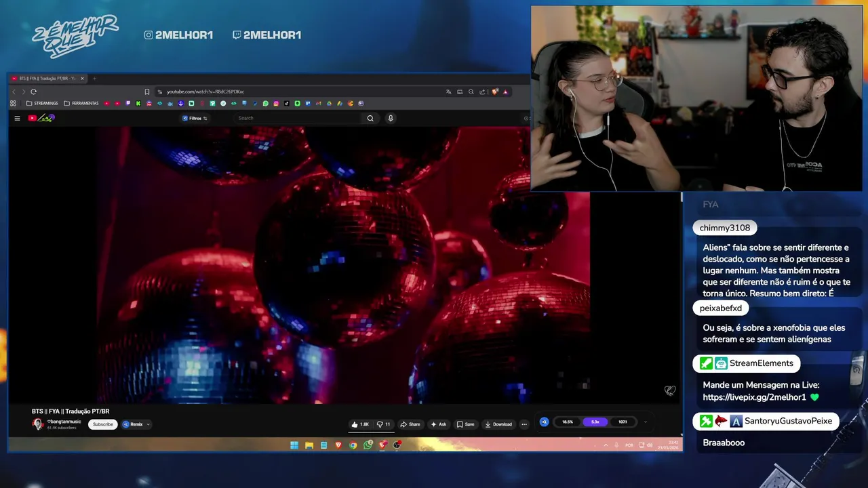Click the YouTube search magnifier button
868x488 pixels.
370,118
